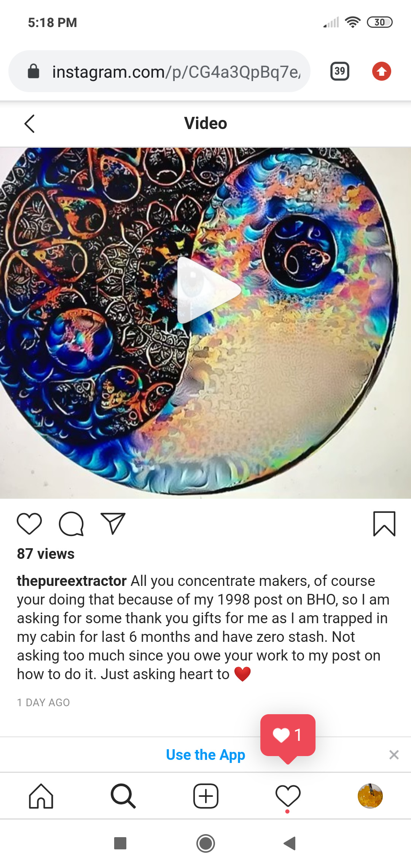Go back using the left chevron
Image resolution: width=411 pixels, height=868 pixels.
tap(29, 124)
